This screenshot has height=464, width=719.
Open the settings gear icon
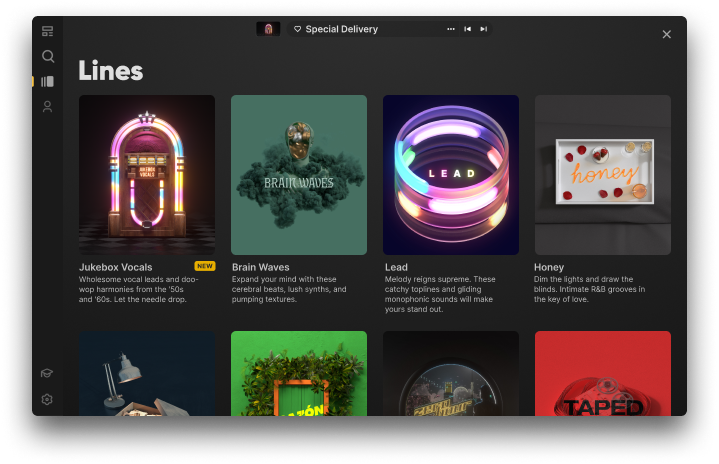pos(47,399)
